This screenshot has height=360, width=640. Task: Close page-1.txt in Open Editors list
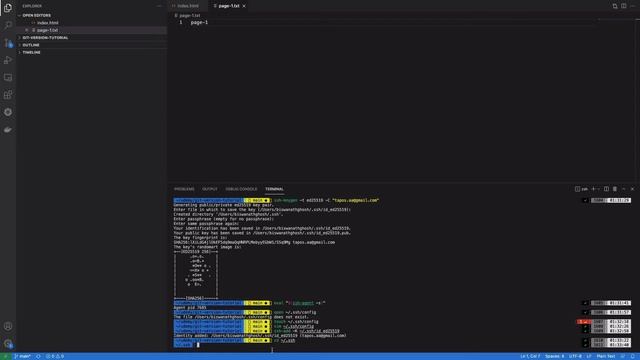click(27, 30)
